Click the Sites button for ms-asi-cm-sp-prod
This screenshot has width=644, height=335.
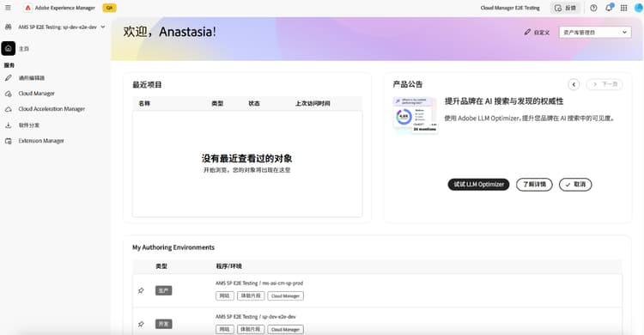click(x=225, y=295)
